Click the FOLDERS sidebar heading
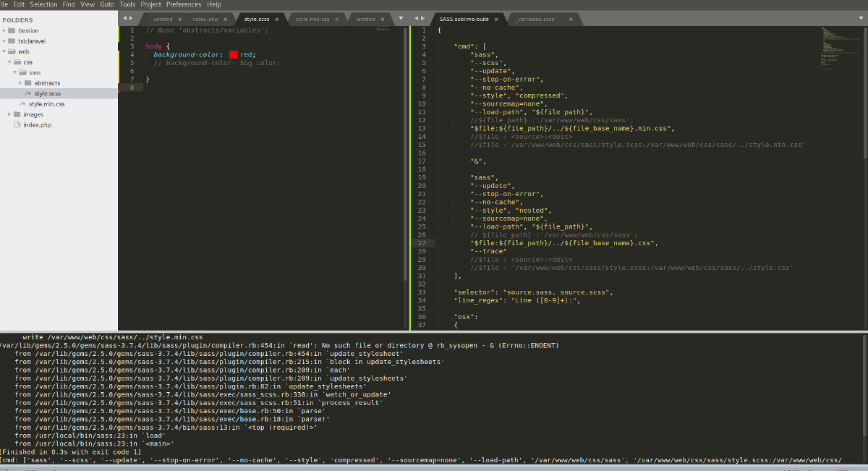 tap(18, 20)
